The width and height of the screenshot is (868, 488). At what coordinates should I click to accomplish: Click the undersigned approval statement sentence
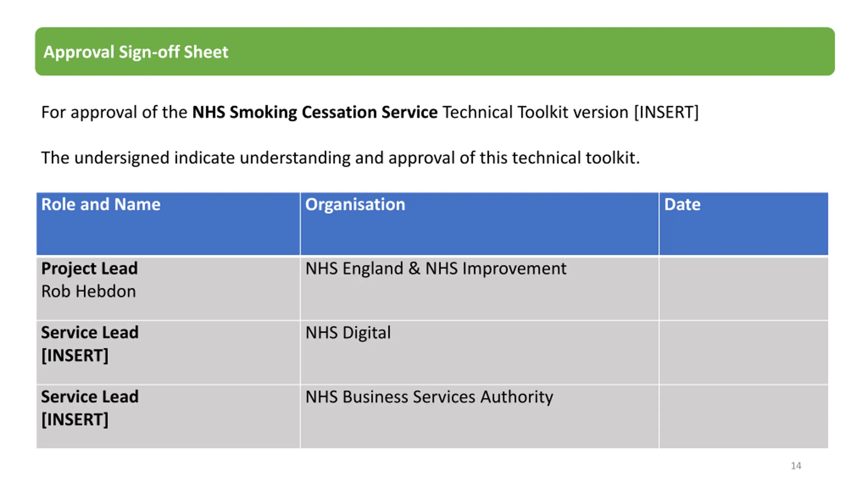tap(340, 158)
